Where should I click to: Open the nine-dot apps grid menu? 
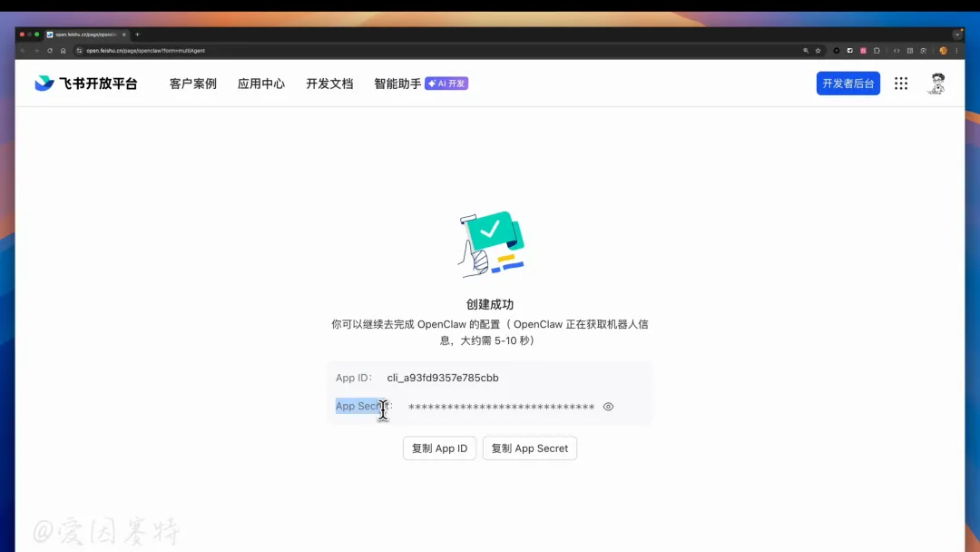pos(901,84)
